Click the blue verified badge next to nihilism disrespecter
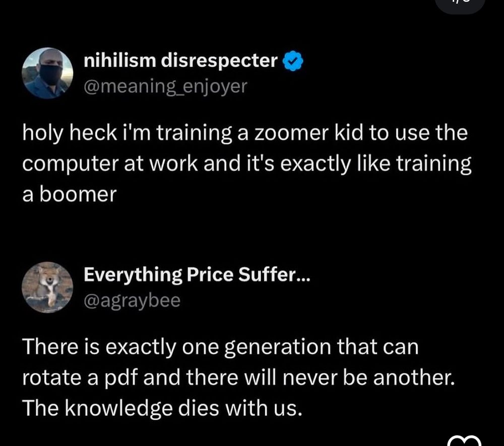Image resolution: width=504 pixels, height=446 pixels. click(x=292, y=61)
